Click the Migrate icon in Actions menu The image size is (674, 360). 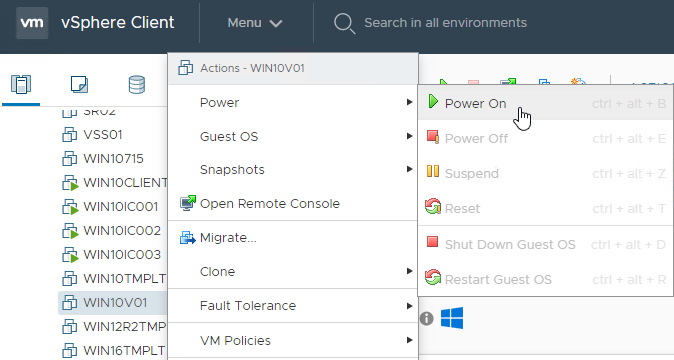click(187, 238)
